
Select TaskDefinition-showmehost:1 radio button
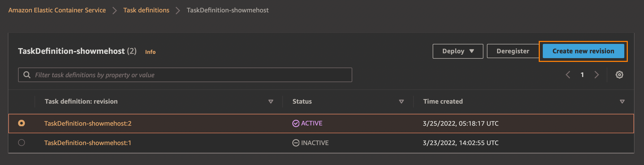tap(21, 143)
